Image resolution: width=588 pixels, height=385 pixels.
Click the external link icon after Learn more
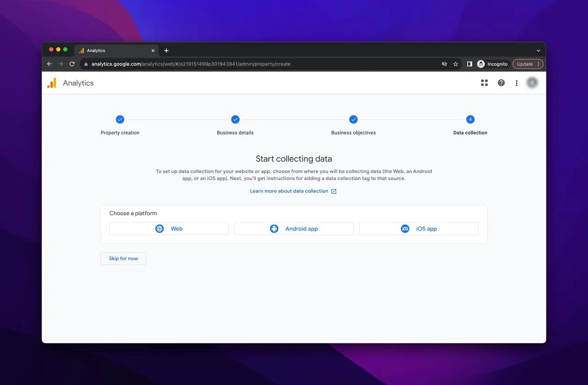point(334,191)
